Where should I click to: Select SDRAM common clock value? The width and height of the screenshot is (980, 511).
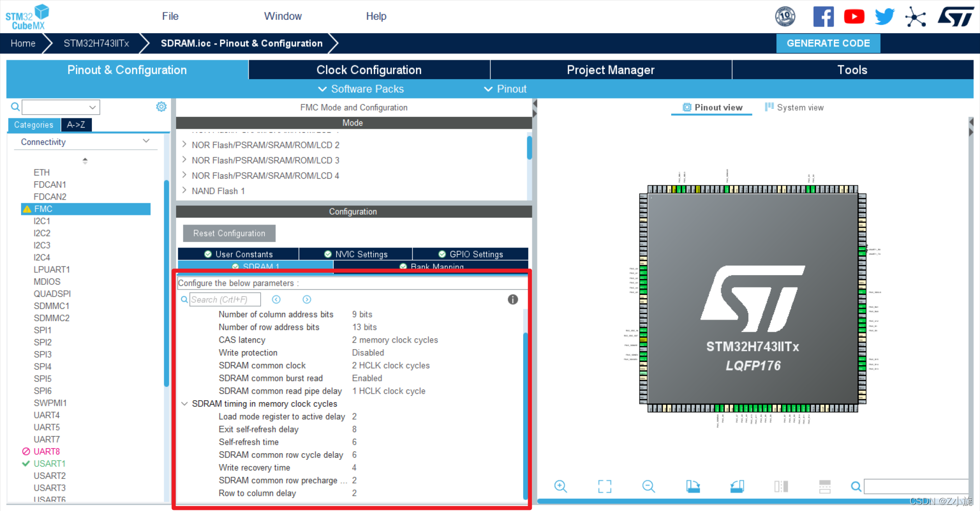[390, 366]
